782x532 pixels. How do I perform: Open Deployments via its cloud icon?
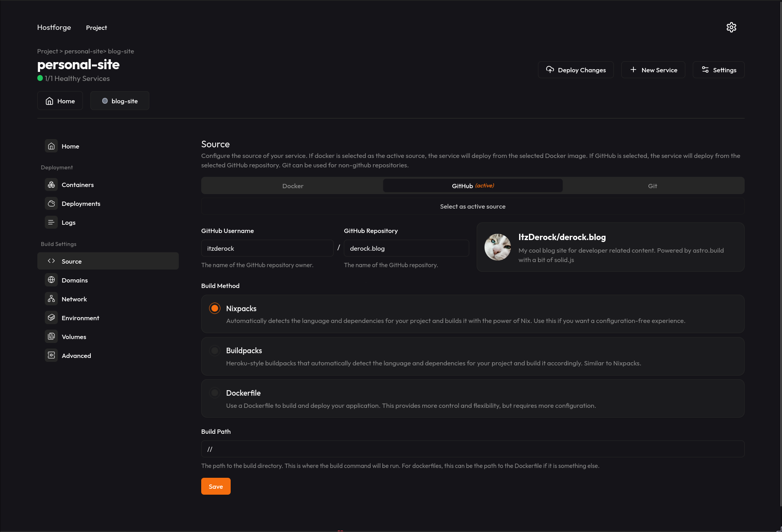51,204
